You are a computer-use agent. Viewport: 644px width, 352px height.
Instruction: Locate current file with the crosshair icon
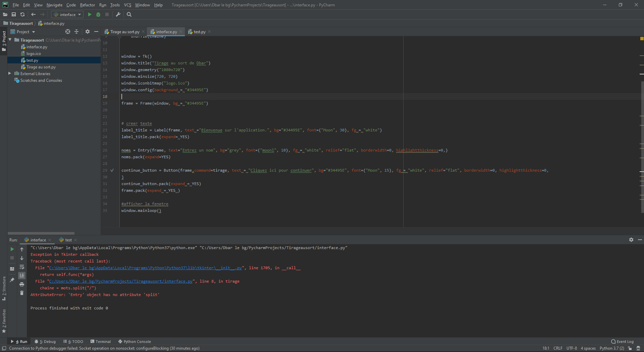68,32
